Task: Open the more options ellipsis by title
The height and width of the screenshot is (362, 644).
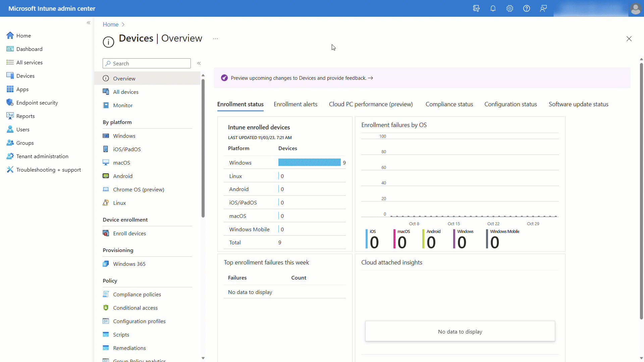Action: 215,39
